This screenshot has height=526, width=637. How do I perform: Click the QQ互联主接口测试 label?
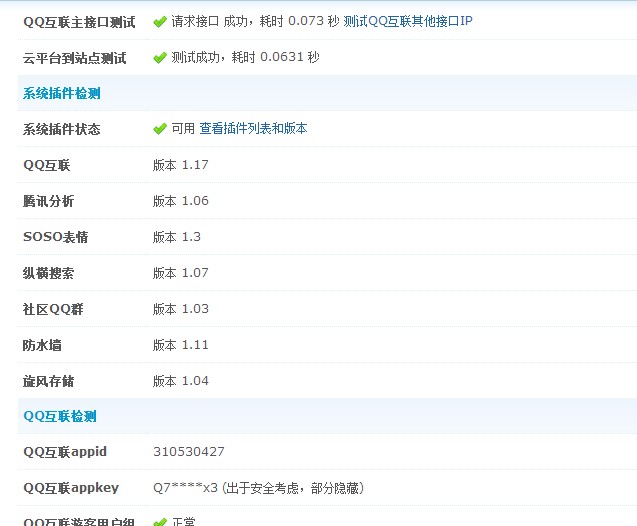[x=79, y=22]
